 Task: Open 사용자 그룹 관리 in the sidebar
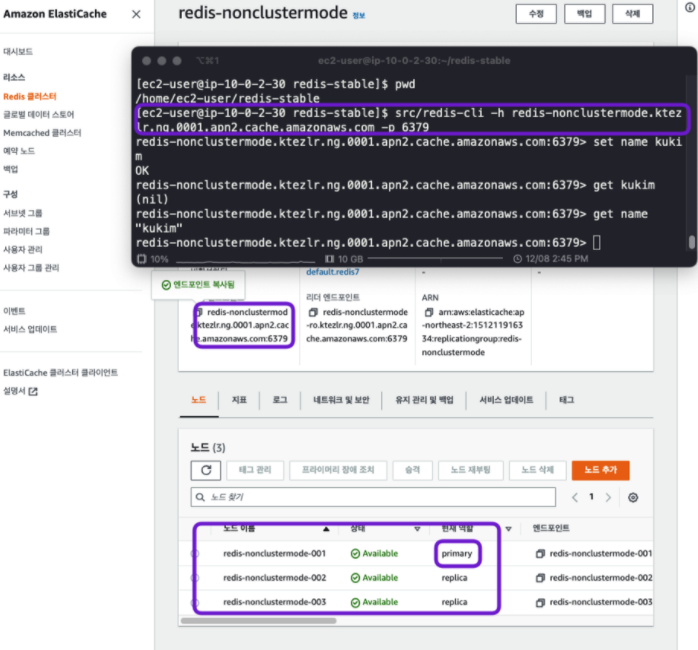(x=31, y=268)
